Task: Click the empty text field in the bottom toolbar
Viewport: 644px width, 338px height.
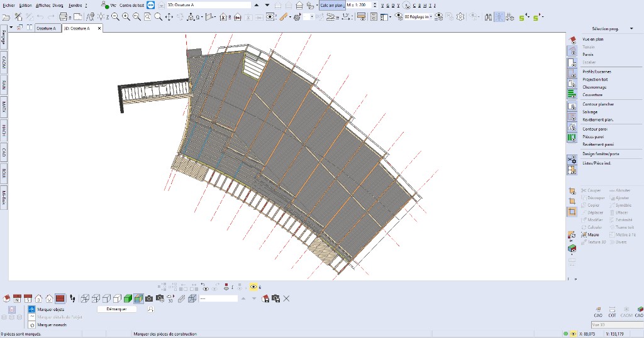Action: [218, 298]
